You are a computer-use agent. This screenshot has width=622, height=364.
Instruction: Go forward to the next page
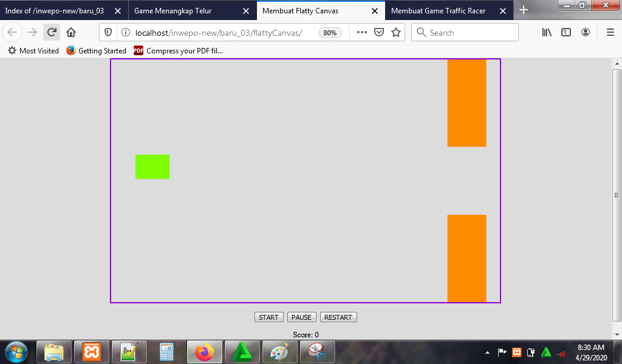pos(32,33)
